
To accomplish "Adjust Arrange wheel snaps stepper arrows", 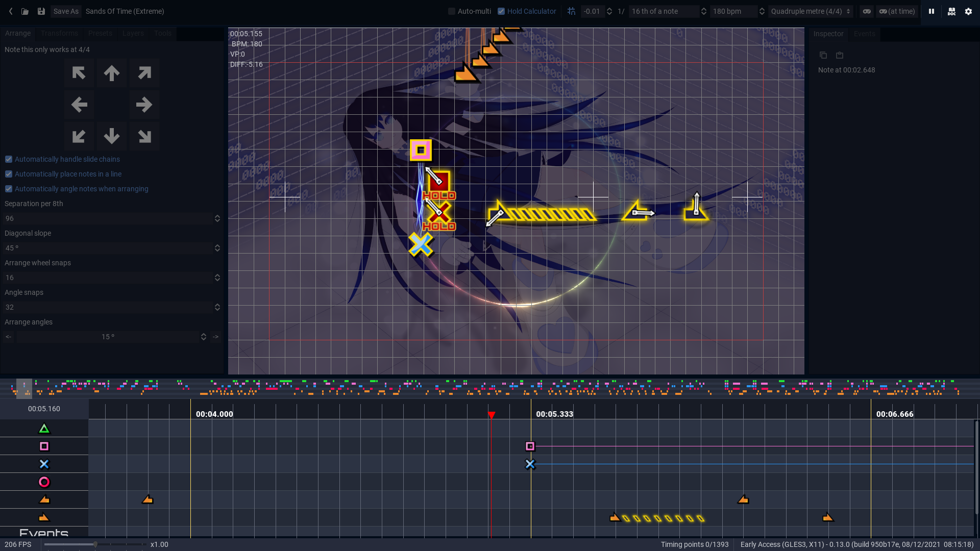I will (x=217, y=278).
